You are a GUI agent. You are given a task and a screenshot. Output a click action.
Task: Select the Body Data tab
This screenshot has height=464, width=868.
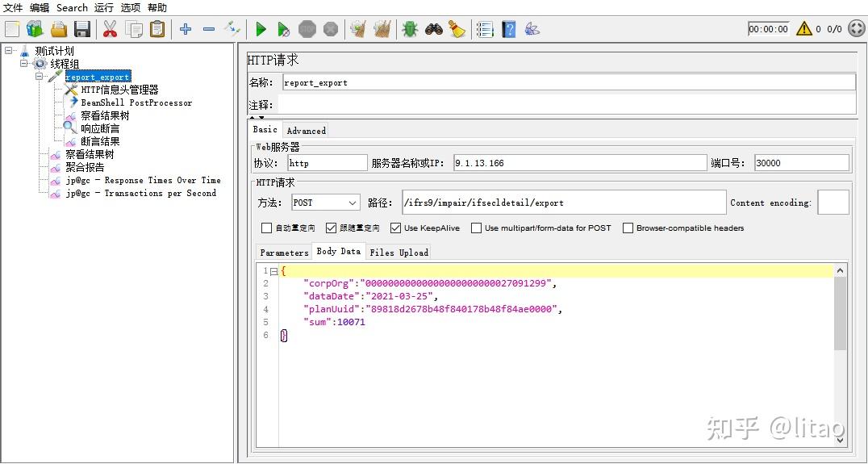(x=338, y=252)
